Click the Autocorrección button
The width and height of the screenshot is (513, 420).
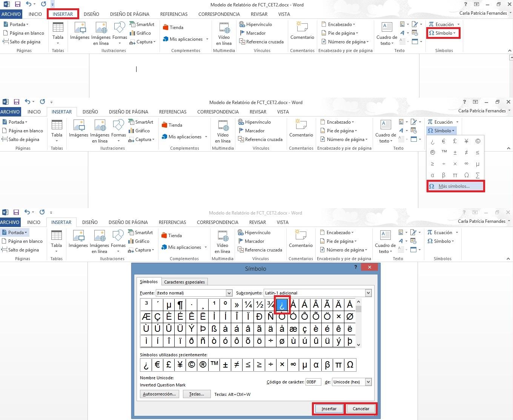(x=159, y=394)
